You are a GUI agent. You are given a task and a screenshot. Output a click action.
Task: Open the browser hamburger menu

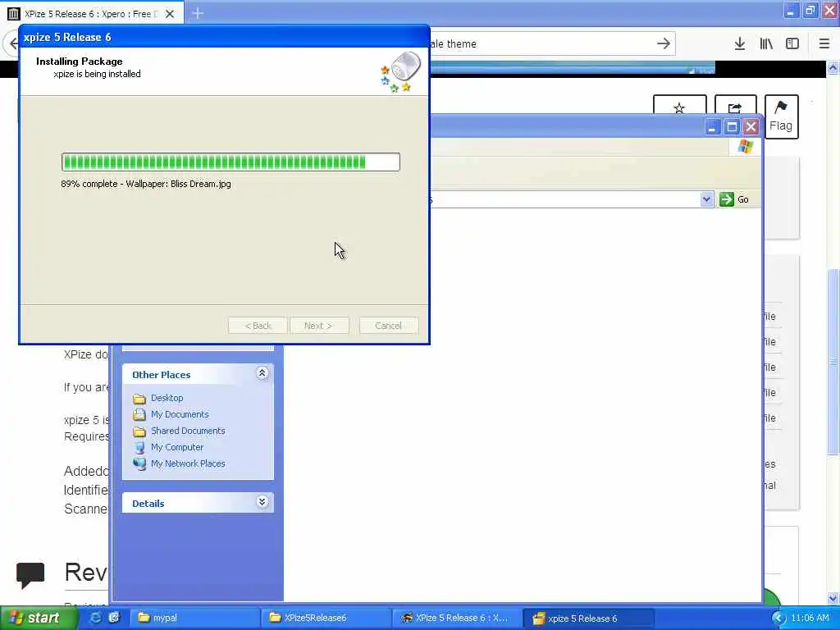pos(824,43)
